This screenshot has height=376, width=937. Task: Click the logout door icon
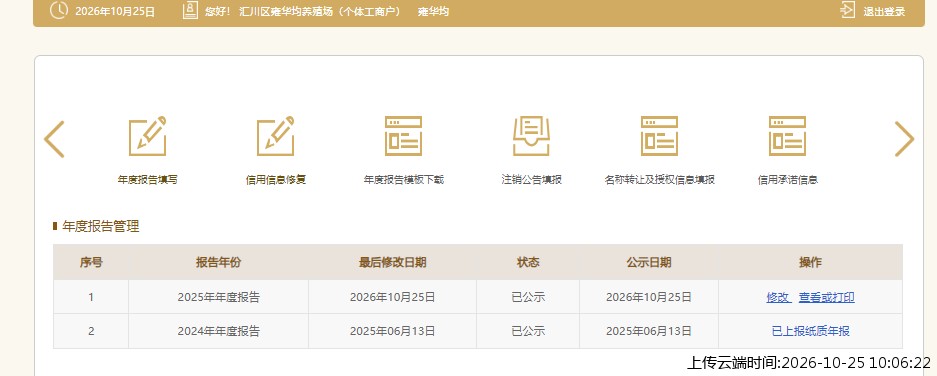click(848, 10)
